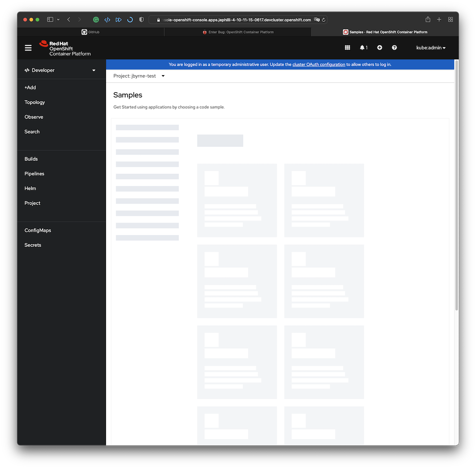Toggle the hamburger navigation menu
The height and width of the screenshot is (468, 476).
pyautogui.click(x=28, y=48)
